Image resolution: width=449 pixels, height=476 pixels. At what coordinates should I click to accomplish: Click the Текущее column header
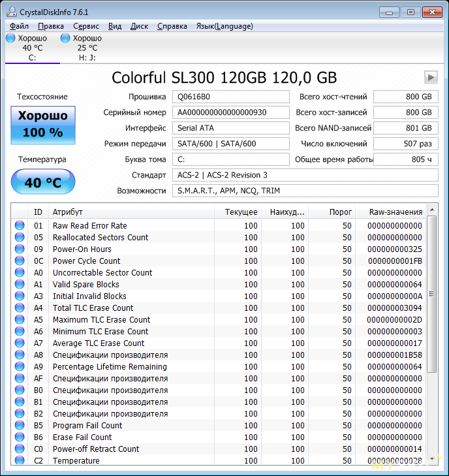pyautogui.click(x=238, y=212)
